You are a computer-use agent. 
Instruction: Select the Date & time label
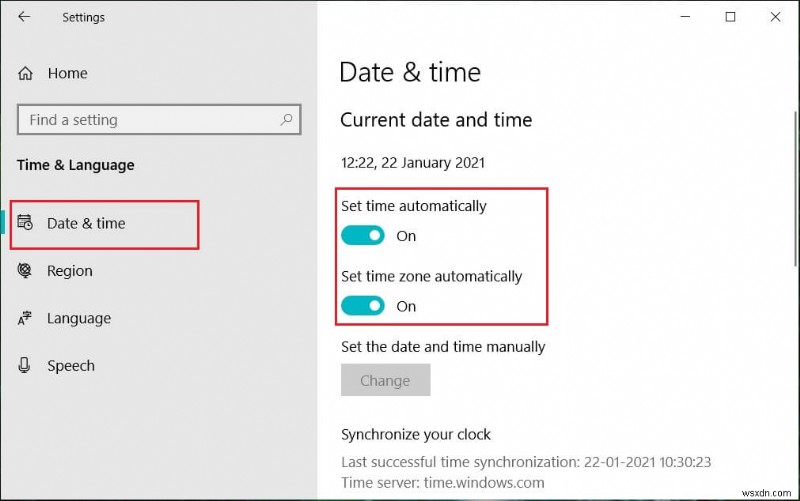tap(86, 223)
